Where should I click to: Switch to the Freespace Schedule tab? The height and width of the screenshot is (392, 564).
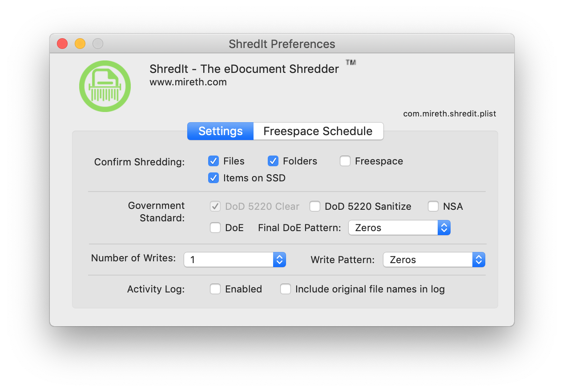click(318, 131)
